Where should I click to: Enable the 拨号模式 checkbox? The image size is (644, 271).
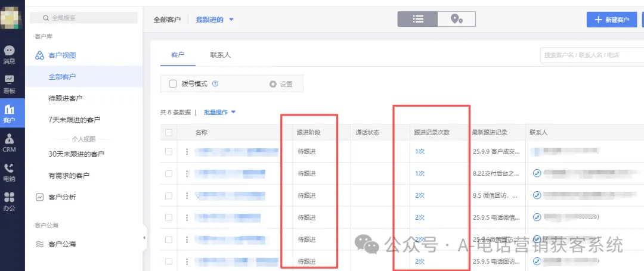[173, 84]
